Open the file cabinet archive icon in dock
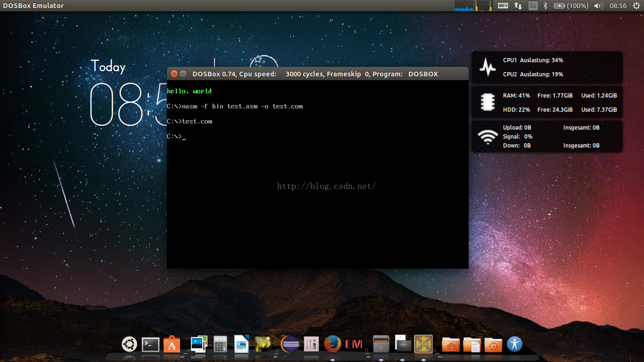The image size is (644, 362). click(x=381, y=344)
